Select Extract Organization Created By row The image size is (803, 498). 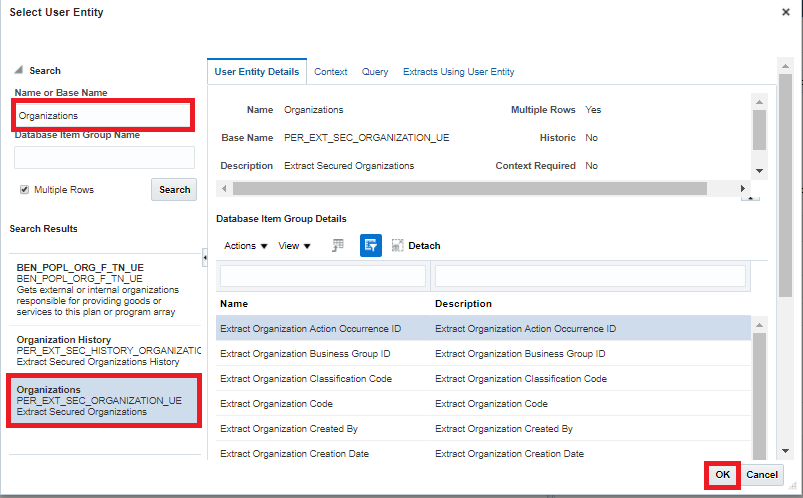click(x=483, y=429)
